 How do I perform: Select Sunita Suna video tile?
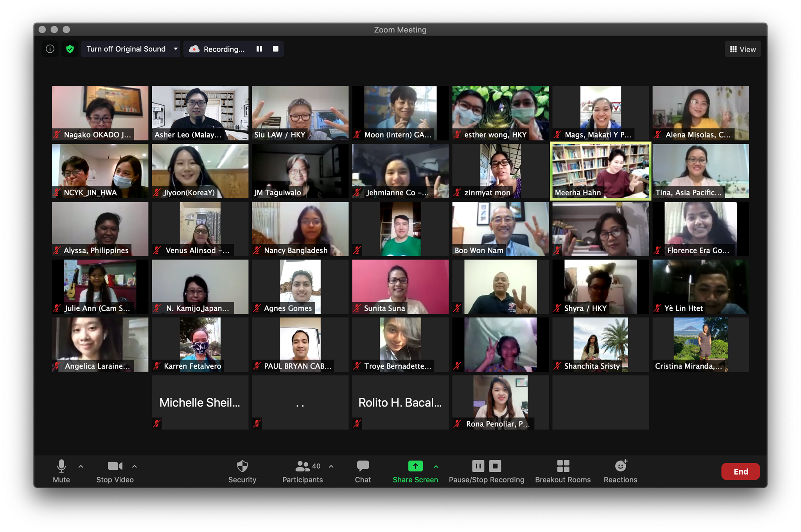coord(400,287)
